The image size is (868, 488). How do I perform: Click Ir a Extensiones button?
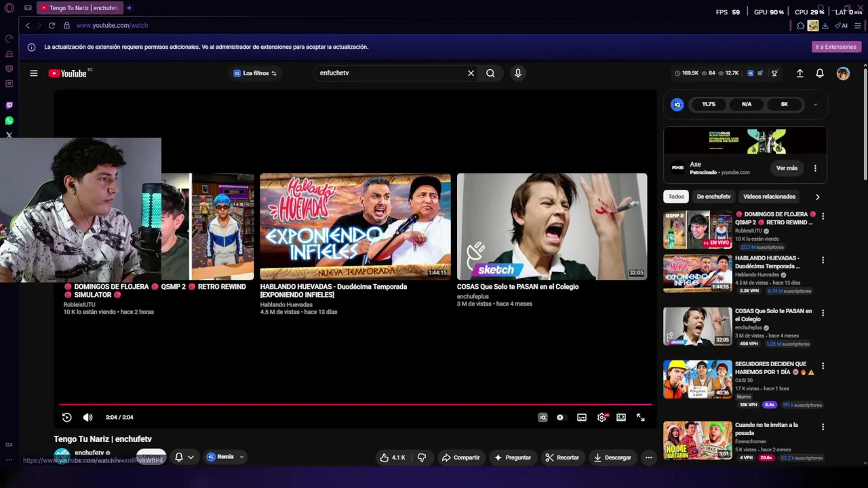click(835, 47)
